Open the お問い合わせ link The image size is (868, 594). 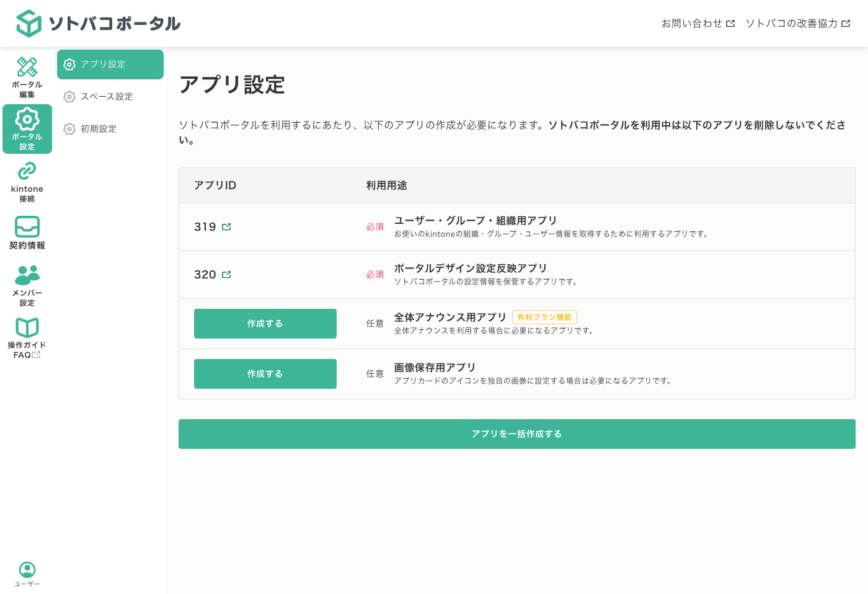coord(699,23)
